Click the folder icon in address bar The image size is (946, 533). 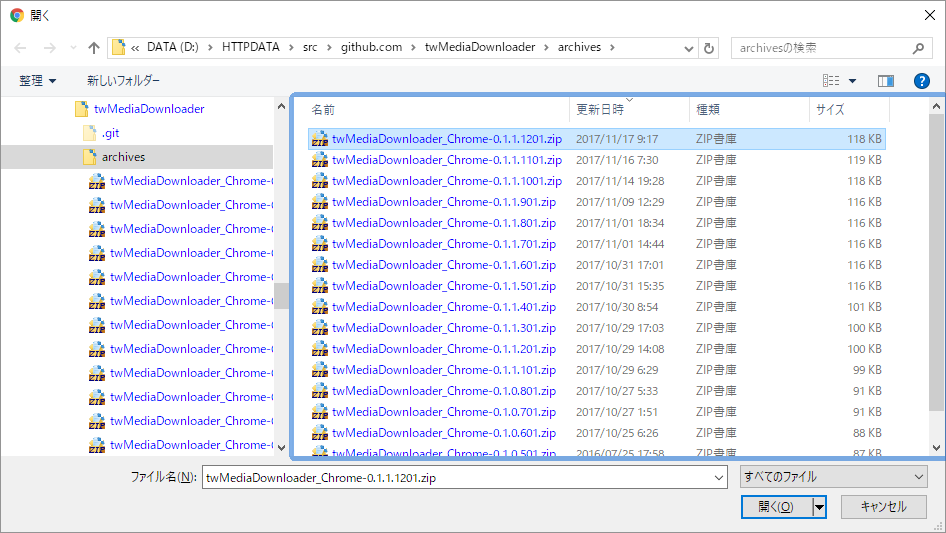click(118, 47)
